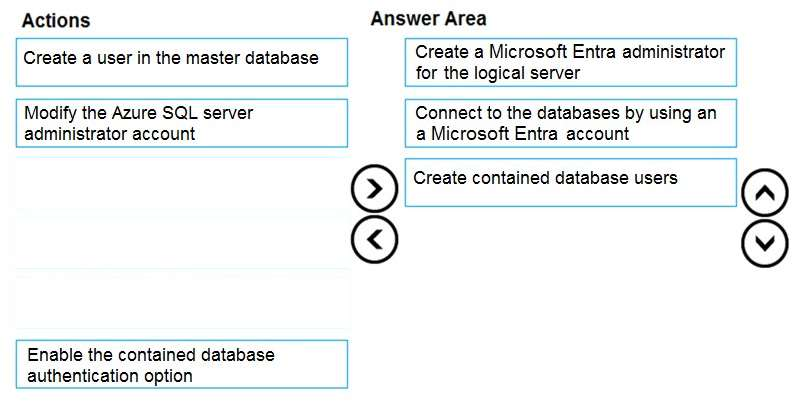
Task: Select 'Create a user in the master database'
Action: 182,62
